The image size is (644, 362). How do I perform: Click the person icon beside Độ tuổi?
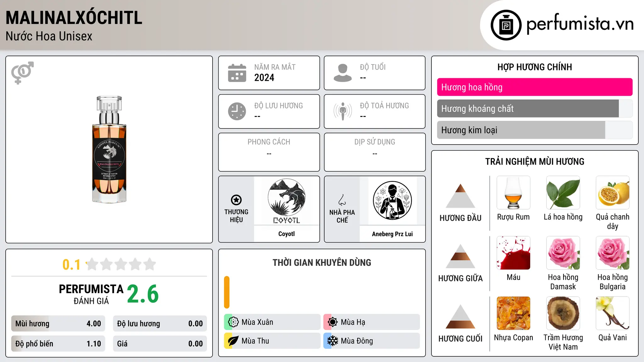[343, 73]
